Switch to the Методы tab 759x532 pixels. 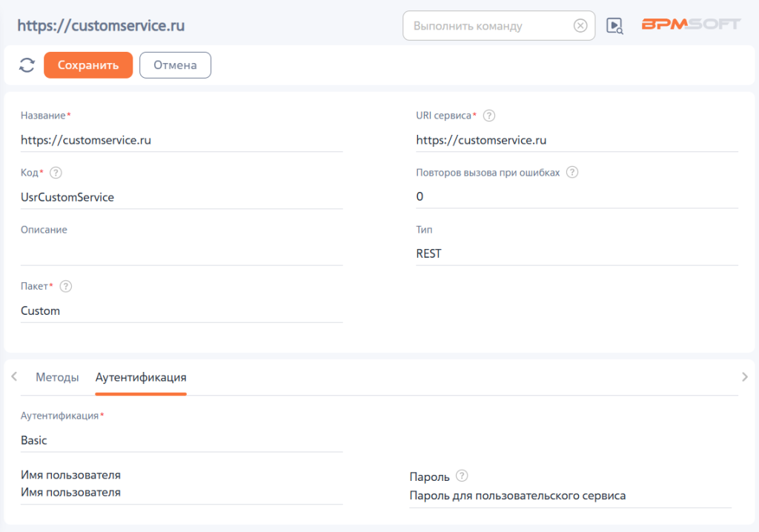(57, 377)
